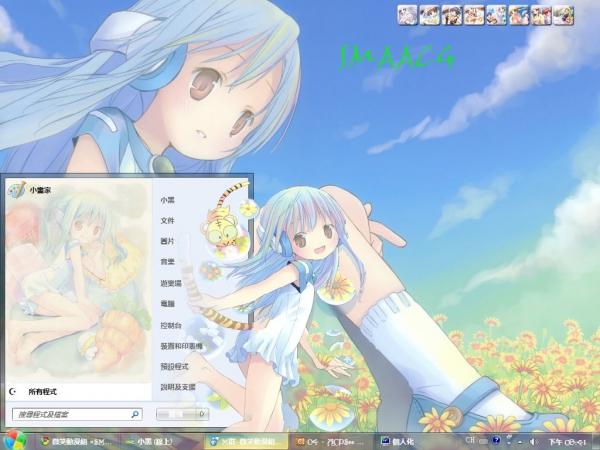Click the search programs and files field
Screen dimensions: 600x450
tap(77, 414)
